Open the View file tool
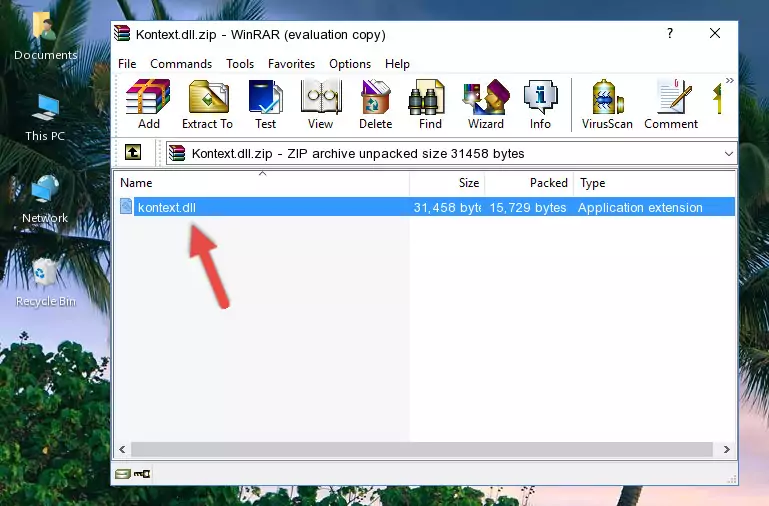Screen dimensions: 769x506 pos(321,104)
